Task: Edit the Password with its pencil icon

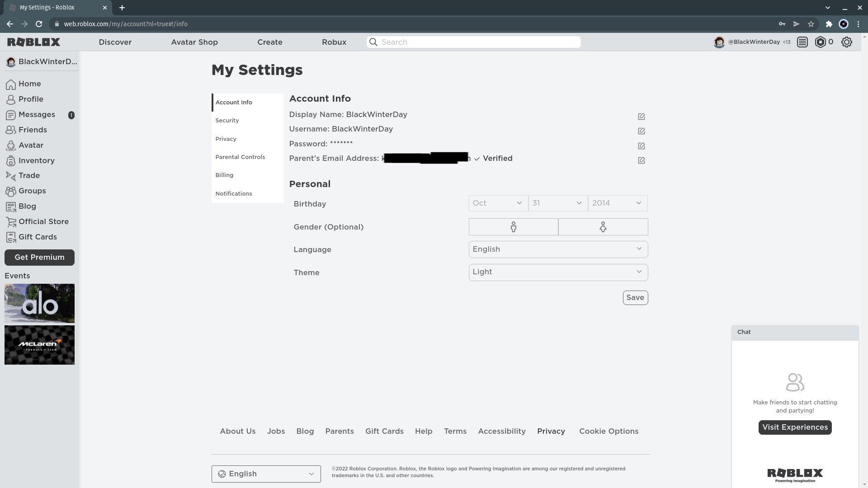Action: 641,146
